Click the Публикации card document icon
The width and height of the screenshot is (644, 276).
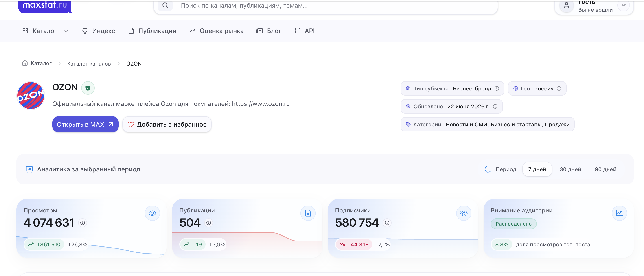click(308, 213)
